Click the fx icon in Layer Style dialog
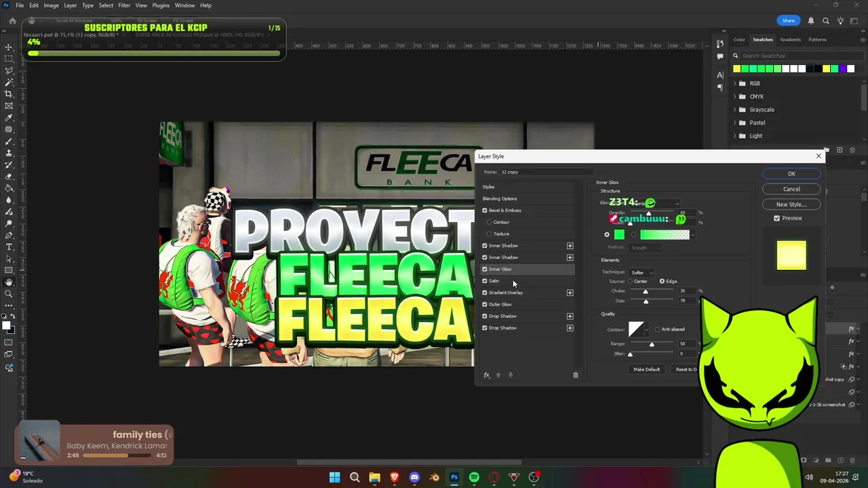 pyautogui.click(x=486, y=375)
